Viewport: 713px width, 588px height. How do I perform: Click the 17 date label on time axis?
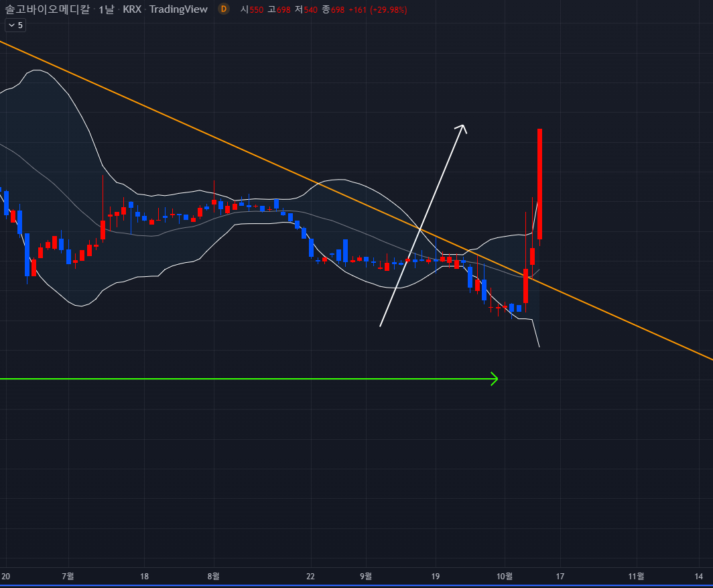(x=560, y=576)
